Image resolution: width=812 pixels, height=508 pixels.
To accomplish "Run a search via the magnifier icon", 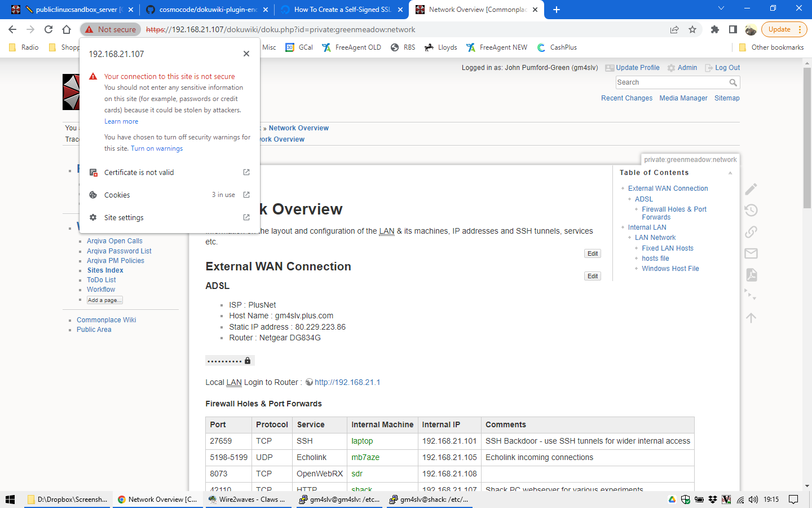I will click(734, 82).
